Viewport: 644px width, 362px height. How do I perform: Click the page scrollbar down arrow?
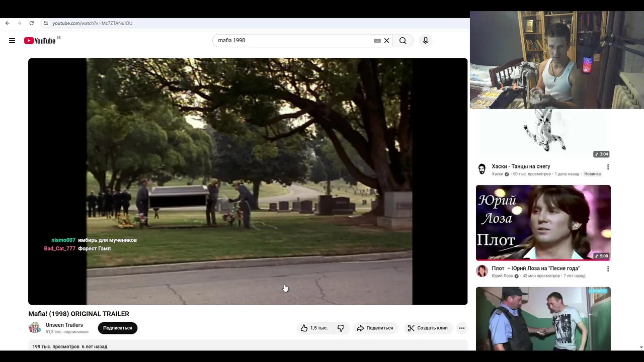(x=641, y=347)
